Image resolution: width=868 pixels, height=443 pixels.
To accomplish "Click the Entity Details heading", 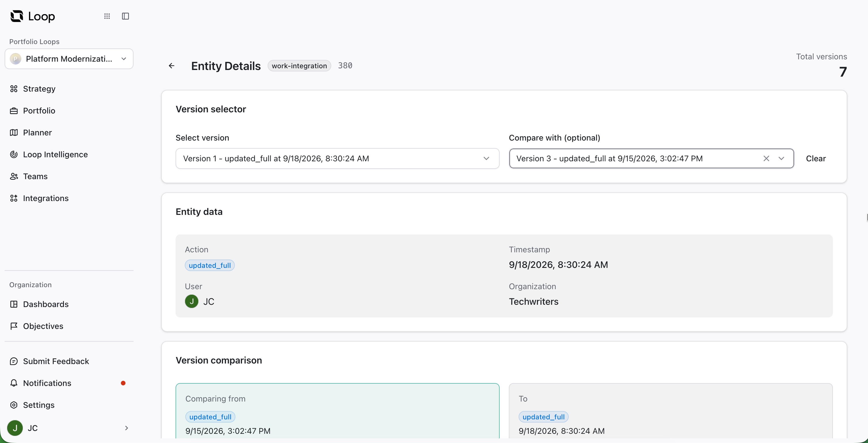I will click(226, 66).
